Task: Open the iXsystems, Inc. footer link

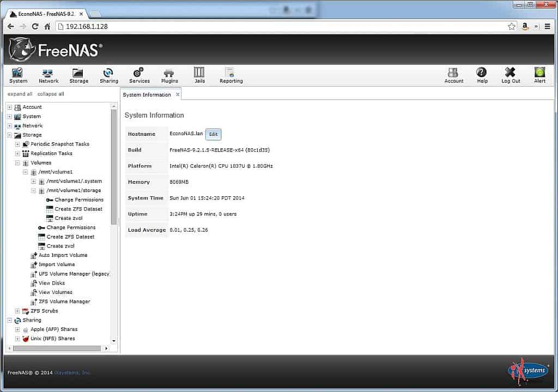Action: tap(72, 373)
